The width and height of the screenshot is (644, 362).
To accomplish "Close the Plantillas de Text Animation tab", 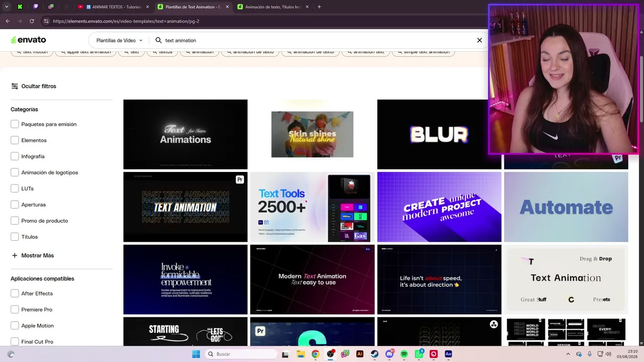I will point(227,7).
